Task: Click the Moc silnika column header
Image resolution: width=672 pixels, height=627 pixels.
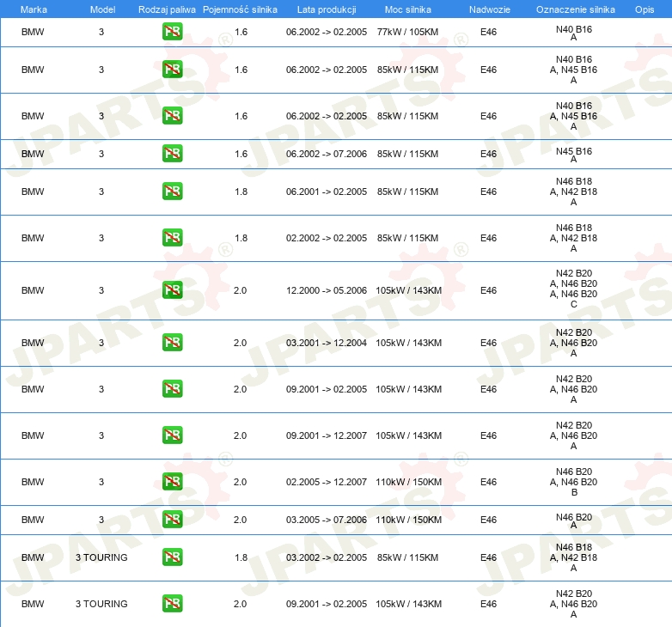Action: click(x=407, y=9)
